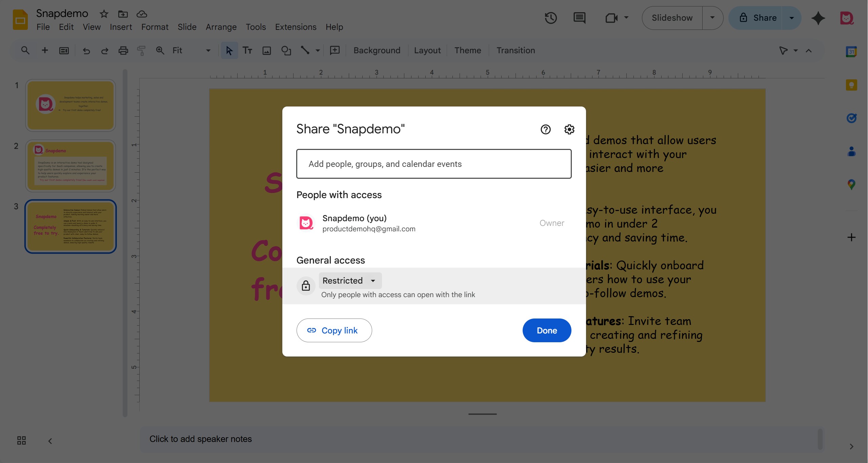Open the pointer mode dropdown arrow

coord(795,51)
